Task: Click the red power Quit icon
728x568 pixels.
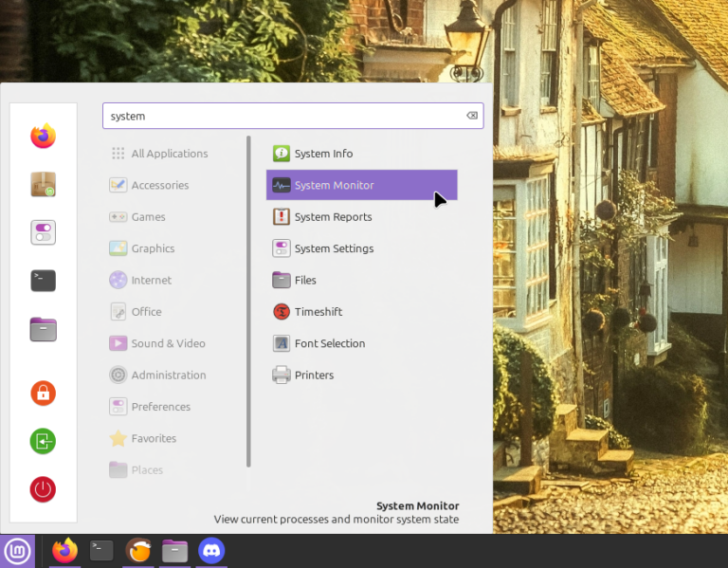Action: point(44,489)
